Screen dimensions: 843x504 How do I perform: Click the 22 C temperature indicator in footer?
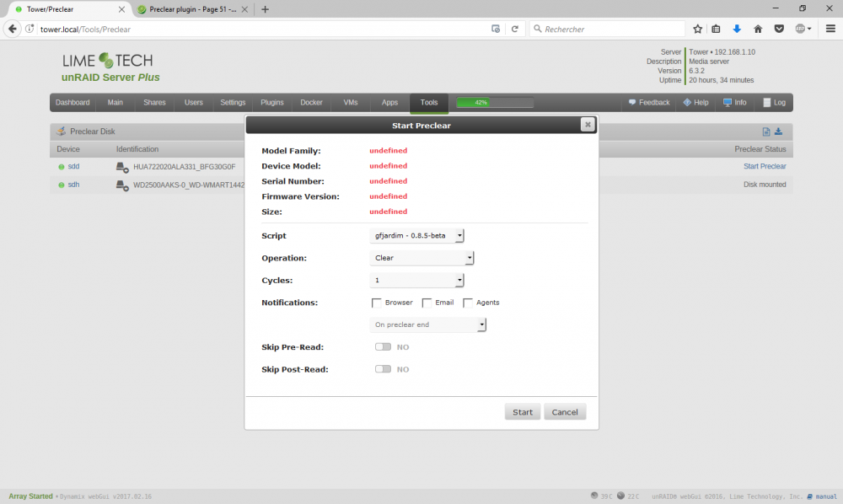pyautogui.click(x=628, y=496)
